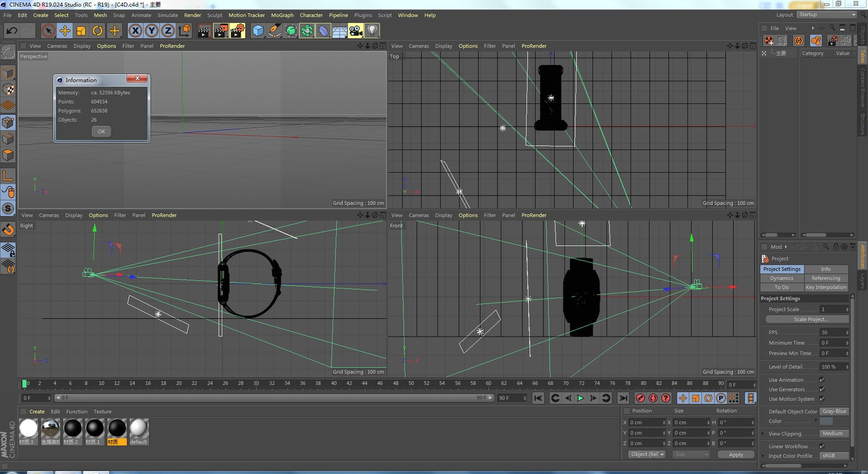Go to start of animation

[x=538, y=398]
